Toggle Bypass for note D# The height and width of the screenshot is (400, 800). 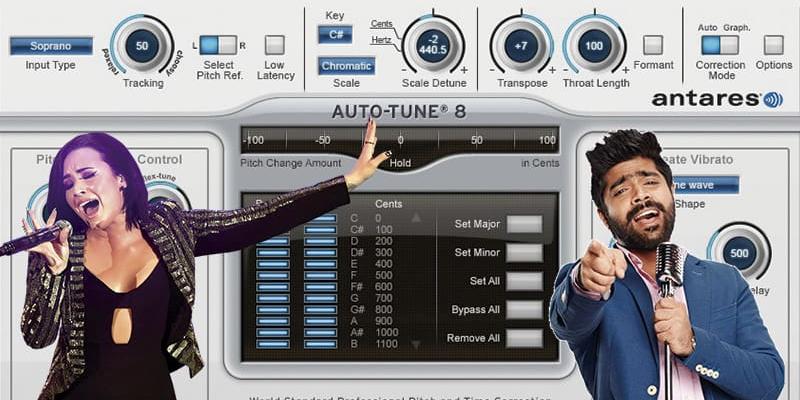pos(272,253)
